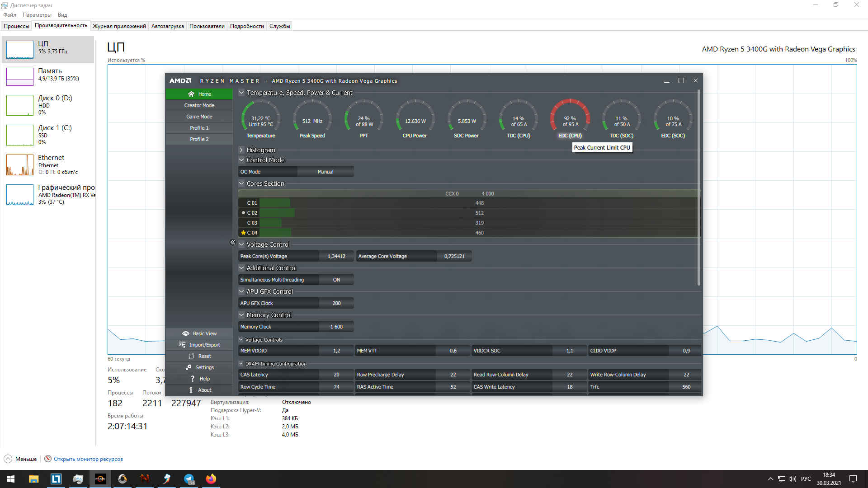This screenshot has height=488, width=868.
Task: Collapse Temperature, Speed, Power & Current section
Action: point(241,93)
